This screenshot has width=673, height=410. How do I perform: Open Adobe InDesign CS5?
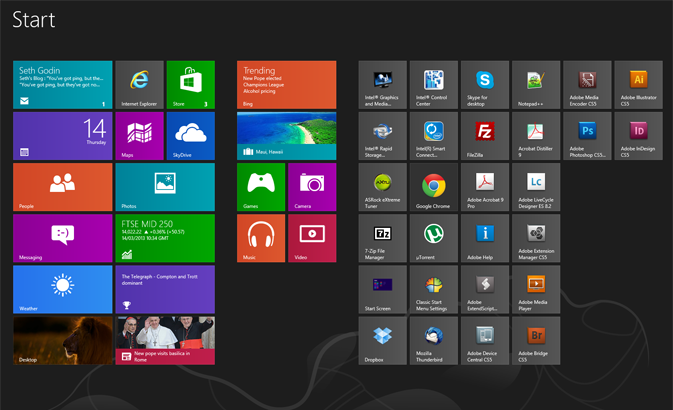638,136
